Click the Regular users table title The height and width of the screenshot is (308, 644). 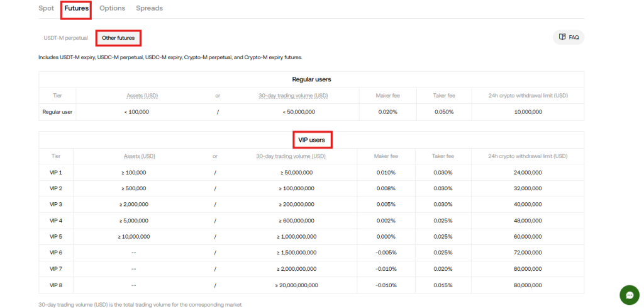(311, 79)
